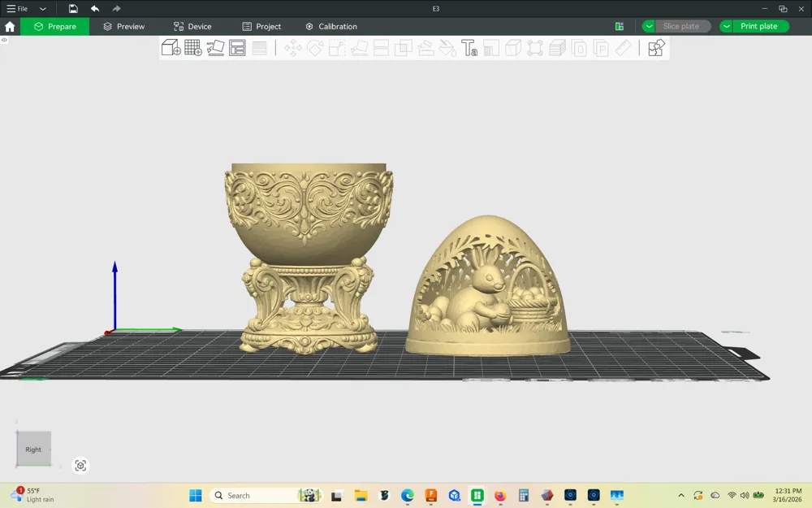The height and width of the screenshot is (508, 812).
Task: Select the Rotate tool
Action: 315,48
